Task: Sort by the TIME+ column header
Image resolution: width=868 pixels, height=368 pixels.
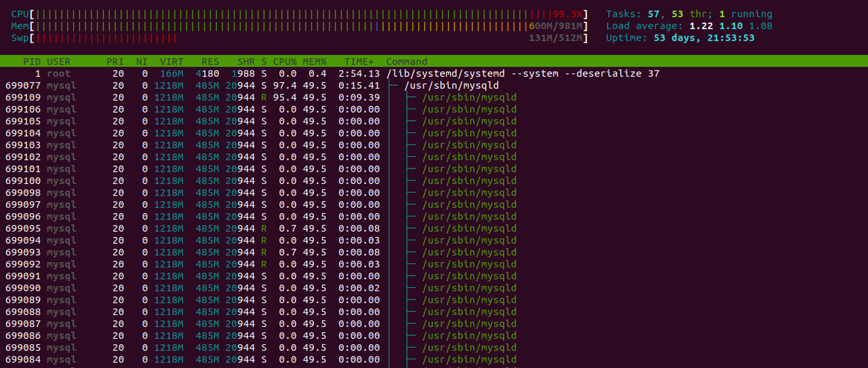Action: point(359,61)
